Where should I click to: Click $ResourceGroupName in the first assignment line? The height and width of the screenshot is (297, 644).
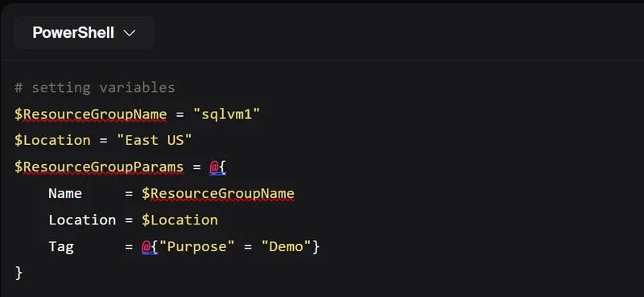[91, 114]
